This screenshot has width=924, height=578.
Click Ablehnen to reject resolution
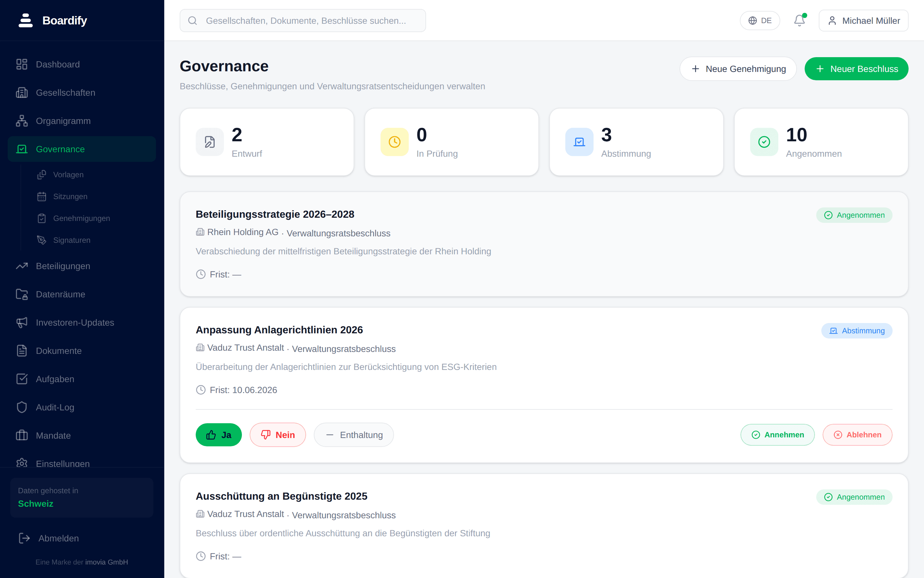coord(857,435)
